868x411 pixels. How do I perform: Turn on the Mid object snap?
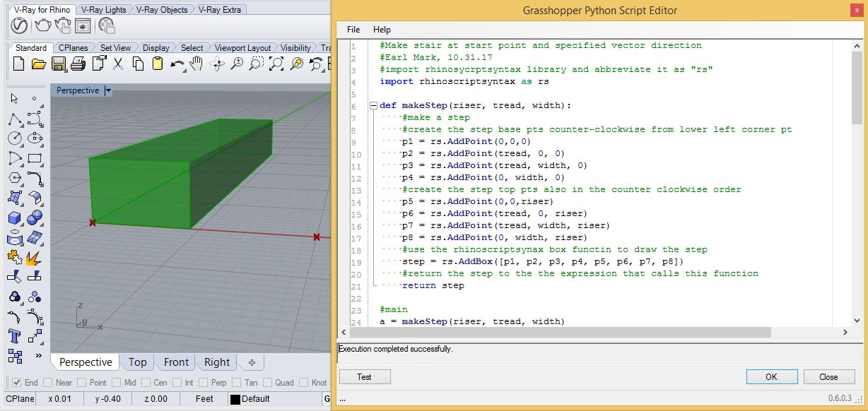pos(116,383)
